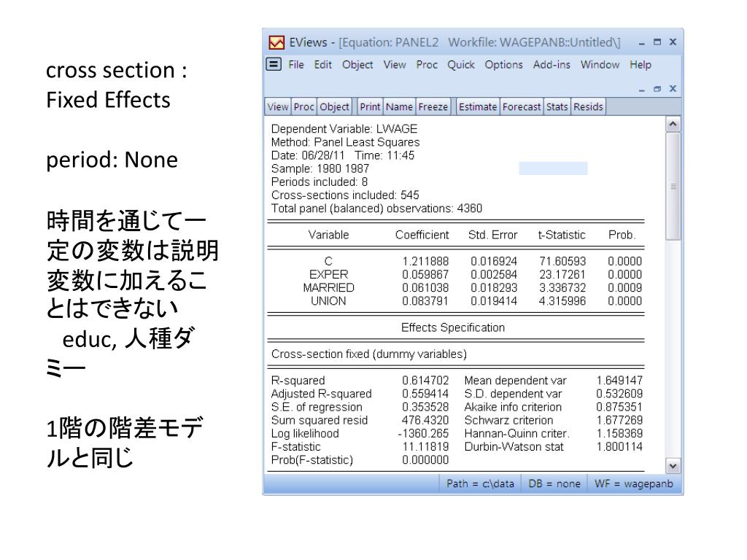Click the EViews application logo icon
The width and height of the screenshot is (747, 560).
pyautogui.click(x=276, y=42)
